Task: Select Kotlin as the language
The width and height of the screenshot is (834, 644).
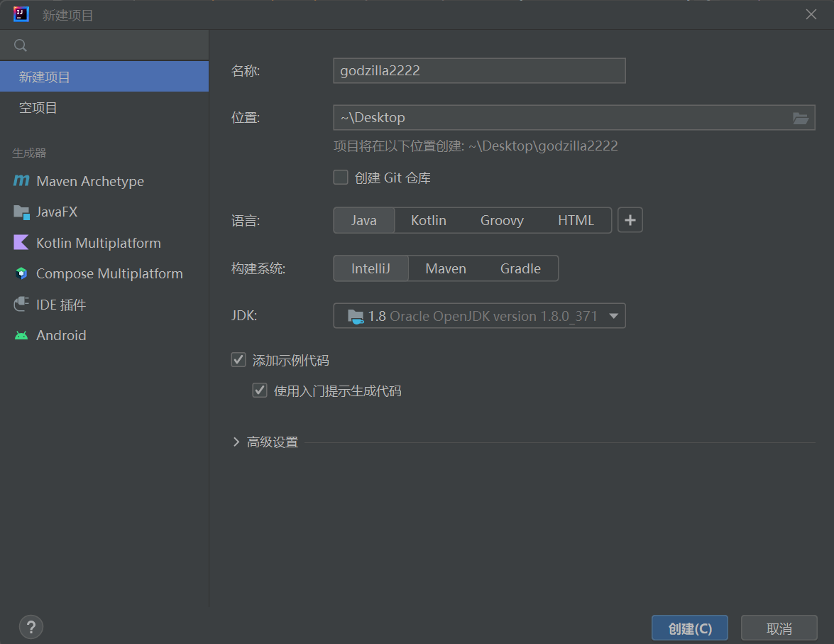Action: click(x=429, y=220)
